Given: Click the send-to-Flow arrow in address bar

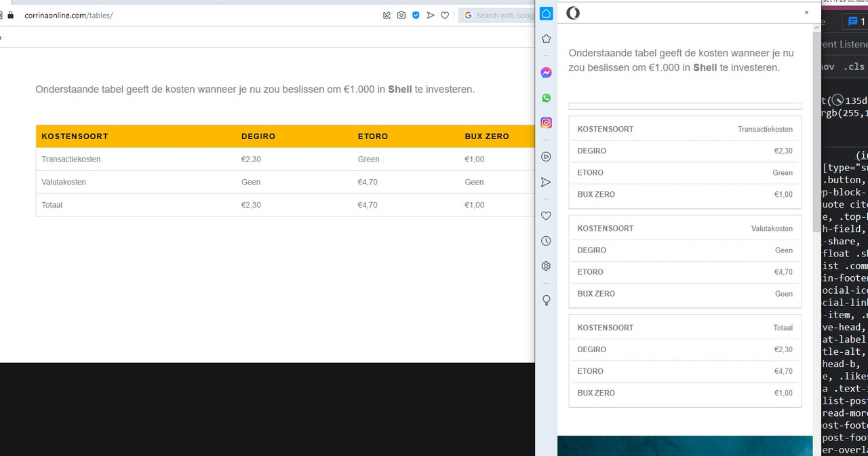Looking at the screenshot, I should [431, 15].
